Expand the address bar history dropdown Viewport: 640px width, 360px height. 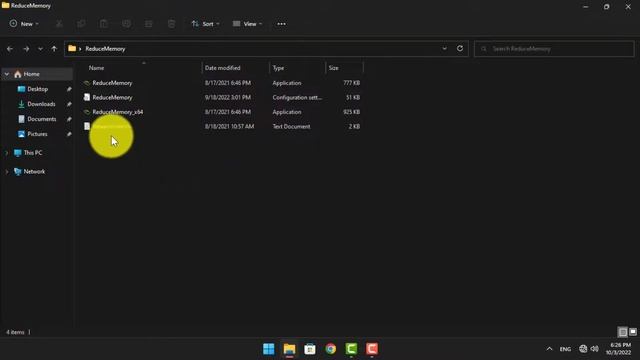coord(444,49)
